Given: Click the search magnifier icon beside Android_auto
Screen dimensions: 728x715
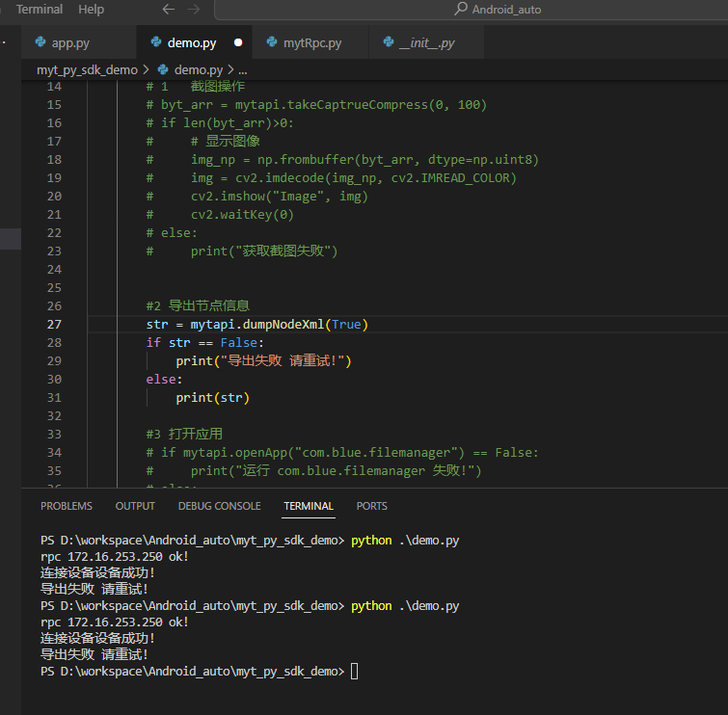Looking at the screenshot, I should click(461, 10).
